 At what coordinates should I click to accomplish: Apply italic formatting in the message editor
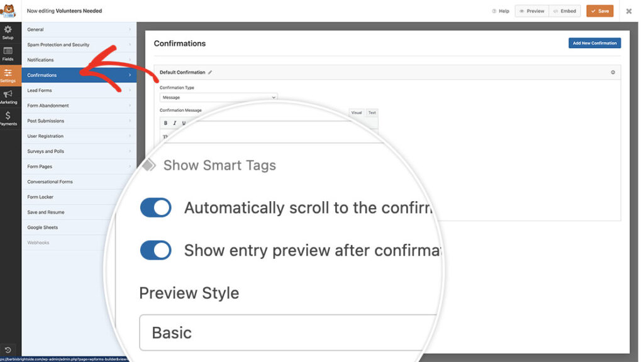(174, 123)
